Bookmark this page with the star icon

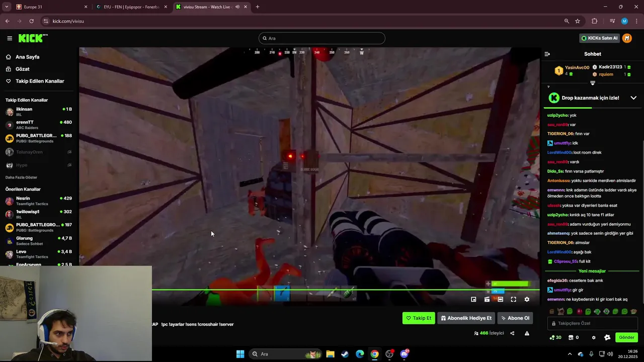click(578, 21)
